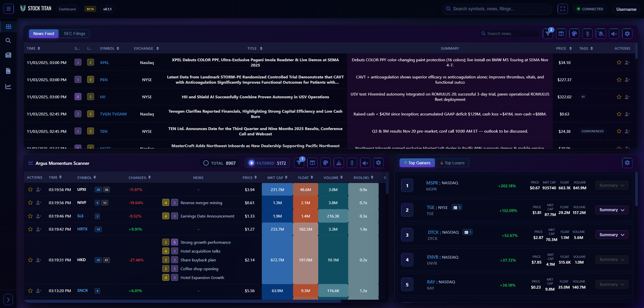
Task: Click the Dashboard button in the header
Action: pyautogui.click(x=67, y=9)
